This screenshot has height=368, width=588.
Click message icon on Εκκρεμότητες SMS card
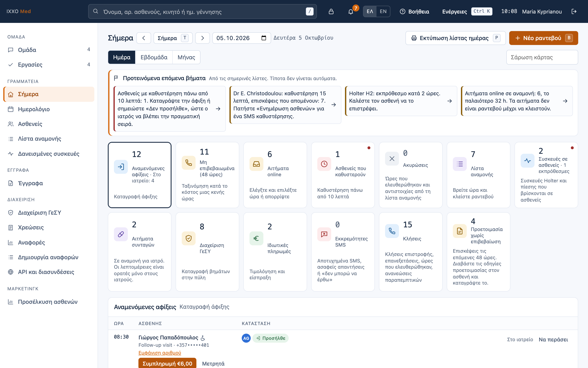(324, 234)
